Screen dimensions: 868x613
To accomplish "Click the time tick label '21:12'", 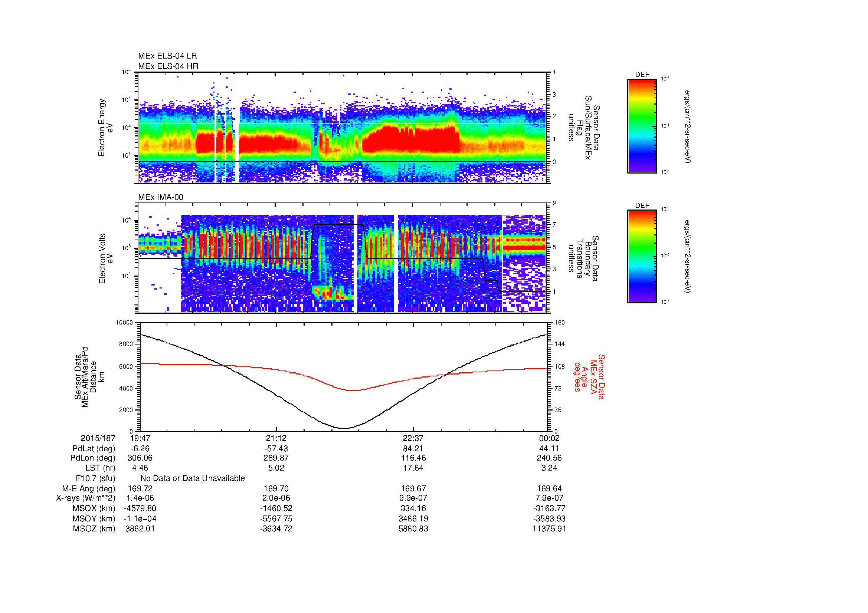I will pos(276,438).
